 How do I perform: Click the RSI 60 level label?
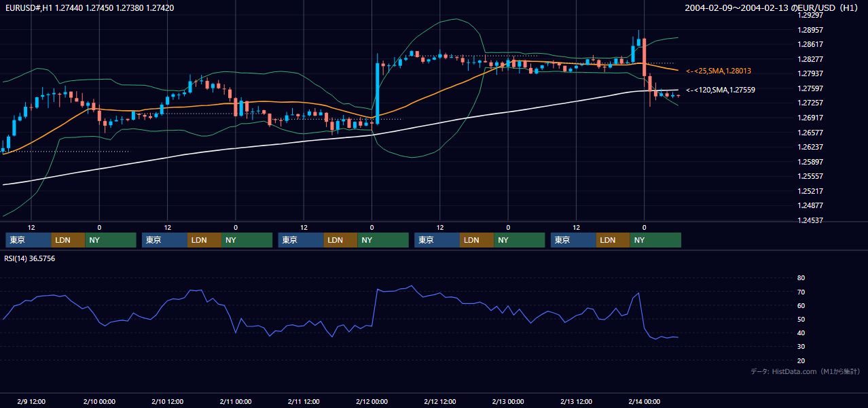pos(801,306)
